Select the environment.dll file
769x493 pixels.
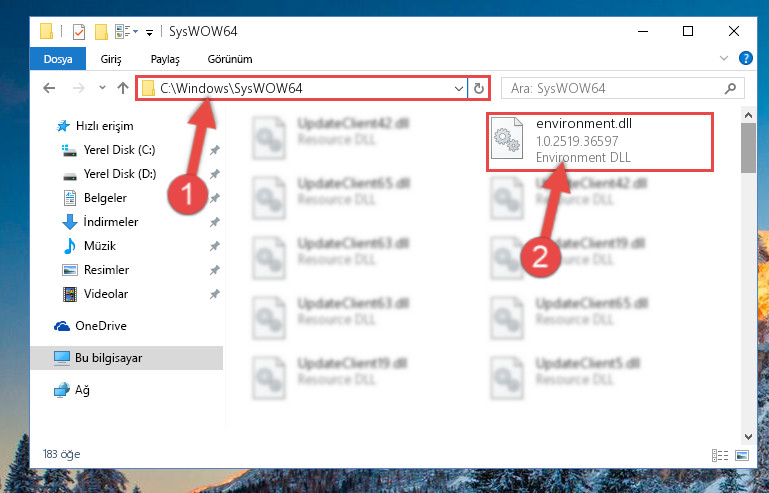599,141
